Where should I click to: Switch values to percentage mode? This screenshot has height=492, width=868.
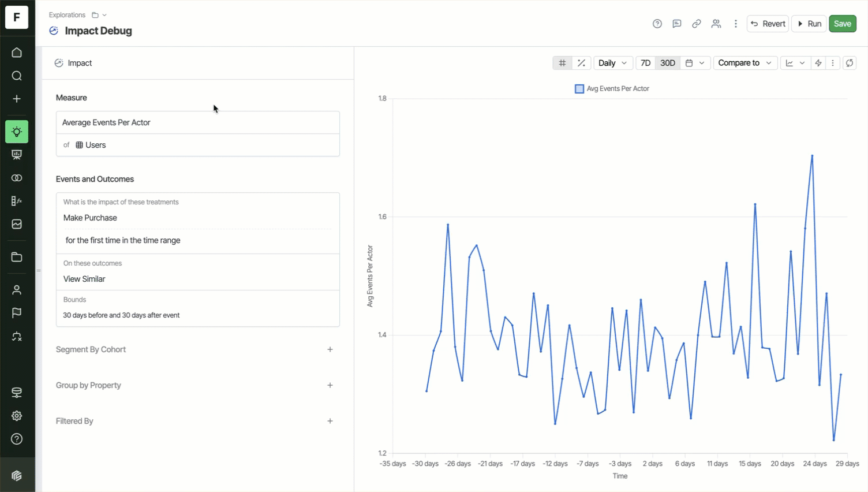(581, 63)
